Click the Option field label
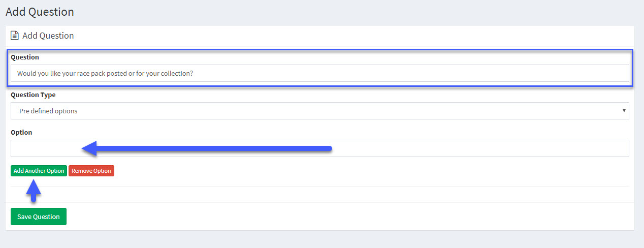 [x=21, y=132]
